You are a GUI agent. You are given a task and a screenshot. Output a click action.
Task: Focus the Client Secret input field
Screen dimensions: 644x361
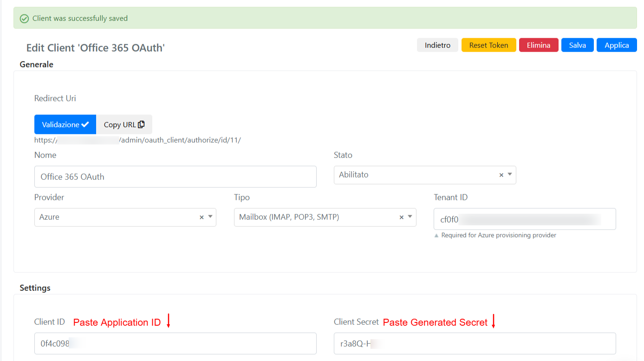click(475, 343)
